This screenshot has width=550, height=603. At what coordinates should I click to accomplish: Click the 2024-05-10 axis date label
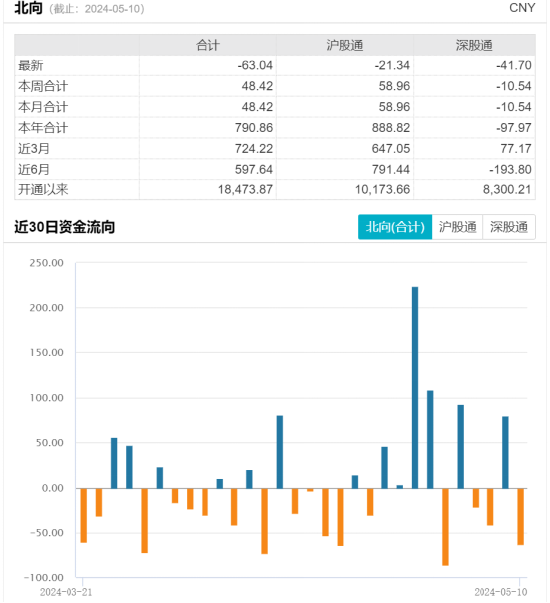500,592
